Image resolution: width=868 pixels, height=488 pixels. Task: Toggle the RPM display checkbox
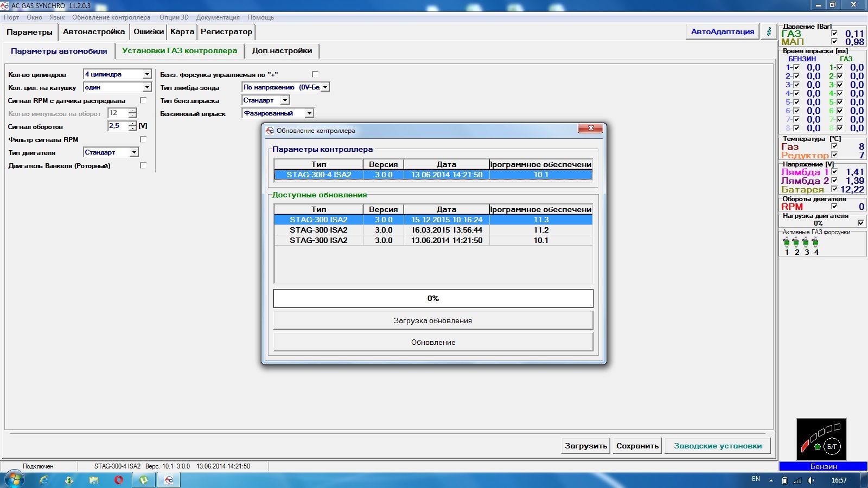point(834,206)
